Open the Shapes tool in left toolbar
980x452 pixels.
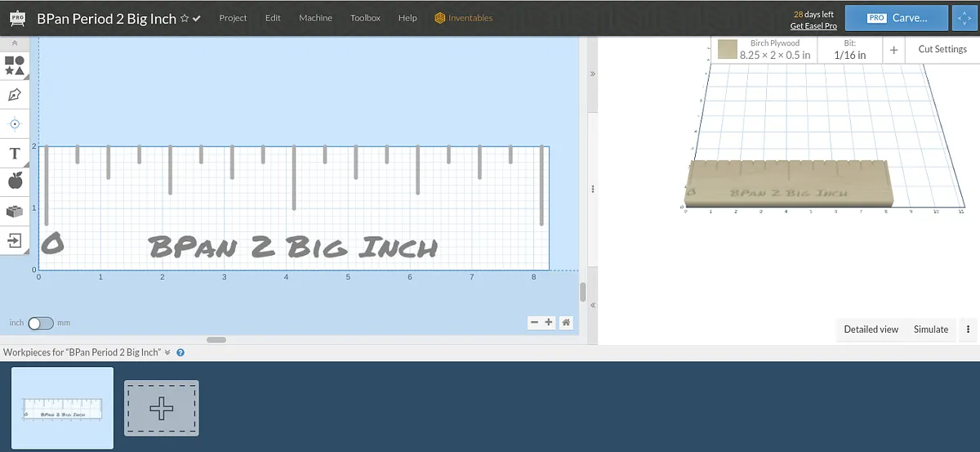point(15,65)
